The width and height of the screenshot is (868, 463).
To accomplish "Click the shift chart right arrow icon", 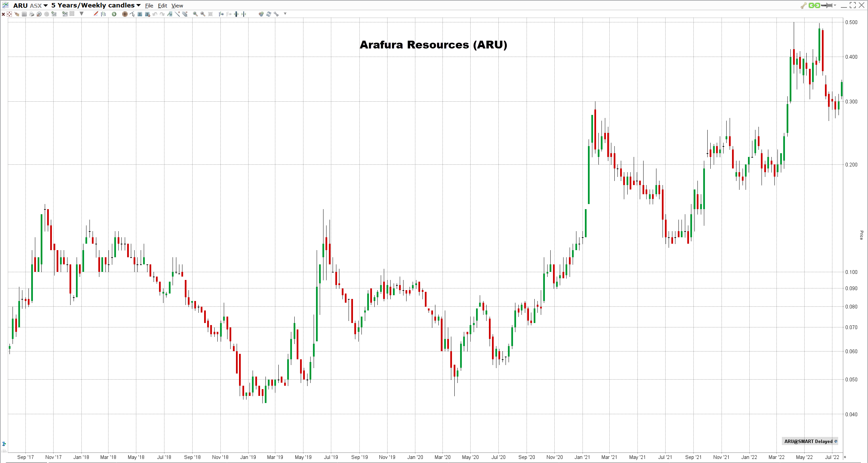I will [221, 14].
